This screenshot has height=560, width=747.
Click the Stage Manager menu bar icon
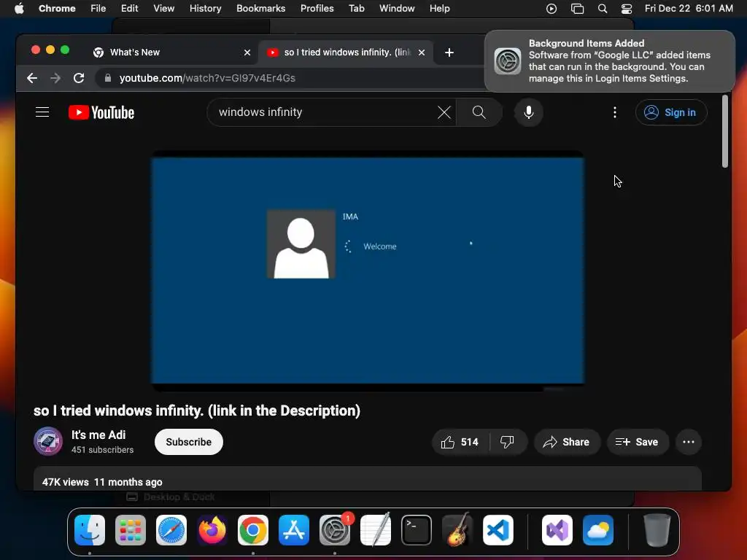[x=577, y=9]
